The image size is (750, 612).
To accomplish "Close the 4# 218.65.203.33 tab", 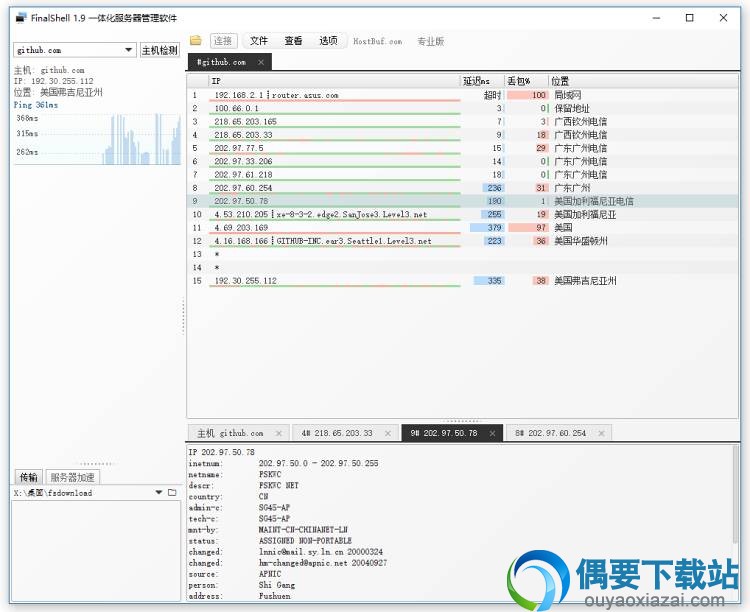I will click(x=388, y=433).
